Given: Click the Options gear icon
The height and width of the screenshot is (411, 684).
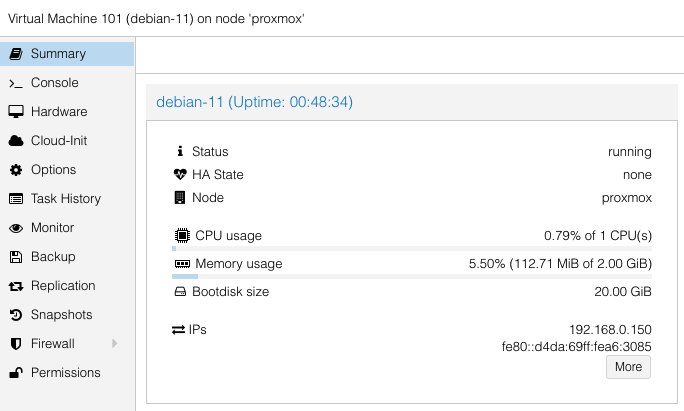Looking at the screenshot, I should [16, 170].
